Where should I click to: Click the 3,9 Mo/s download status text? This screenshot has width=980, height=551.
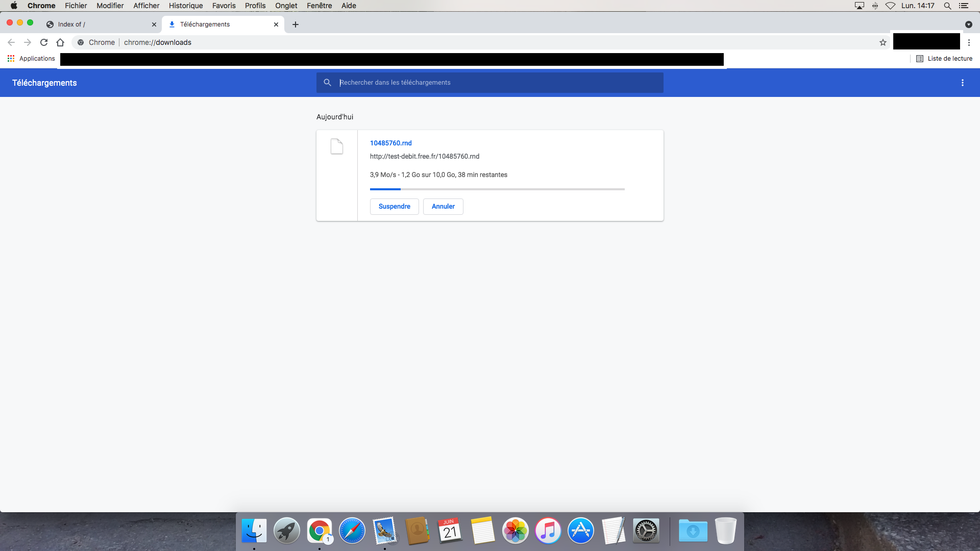(438, 175)
